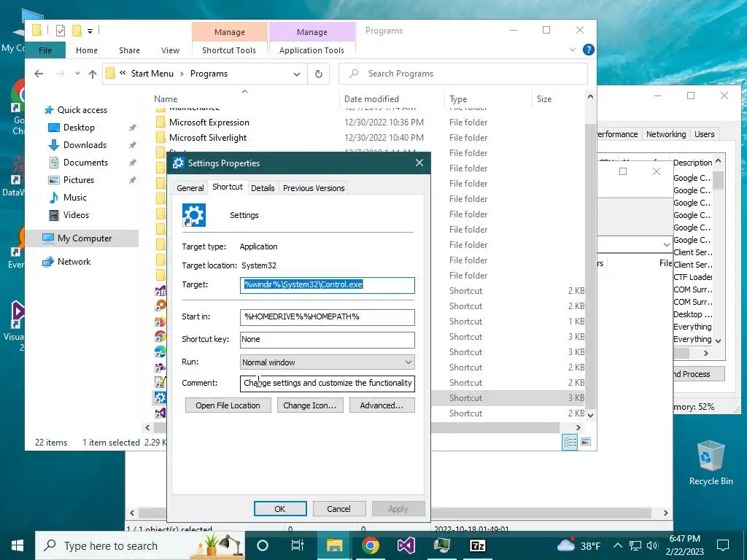Sort by the Date modified column
The width and height of the screenshot is (747, 560).
pos(371,99)
